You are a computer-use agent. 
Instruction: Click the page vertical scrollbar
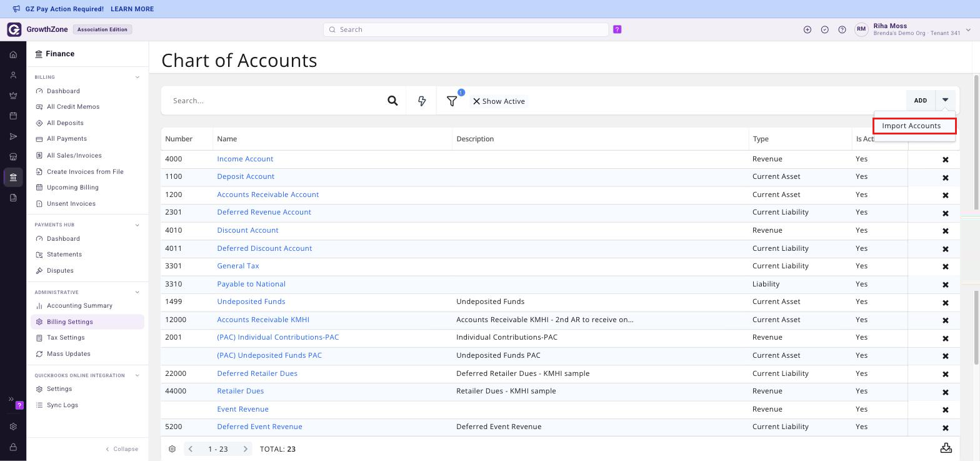976,143
